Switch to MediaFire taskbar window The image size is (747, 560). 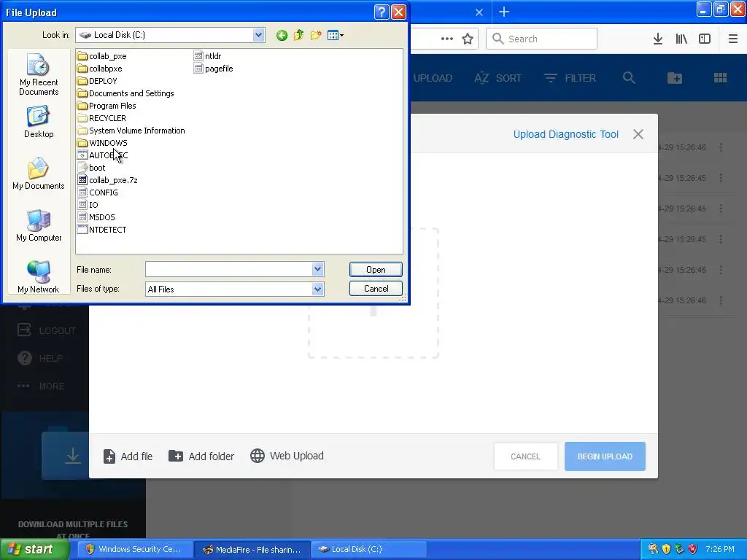(x=252, y=549)
